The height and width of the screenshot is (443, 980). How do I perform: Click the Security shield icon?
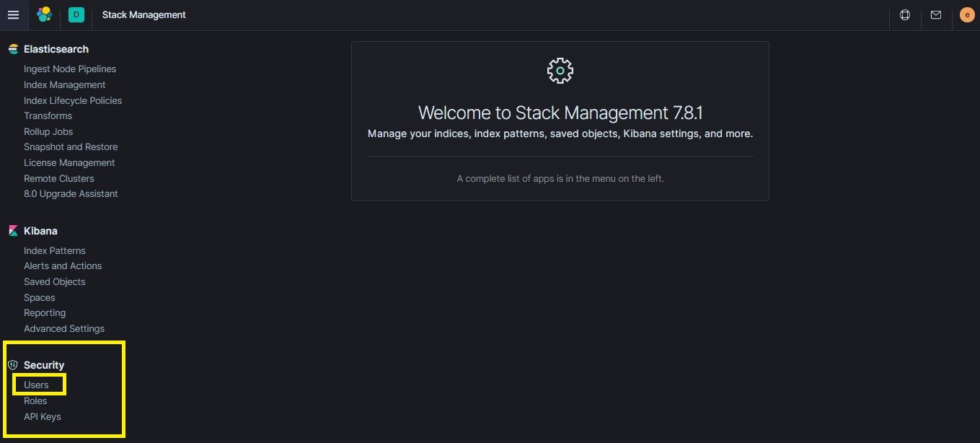point(12,365)
